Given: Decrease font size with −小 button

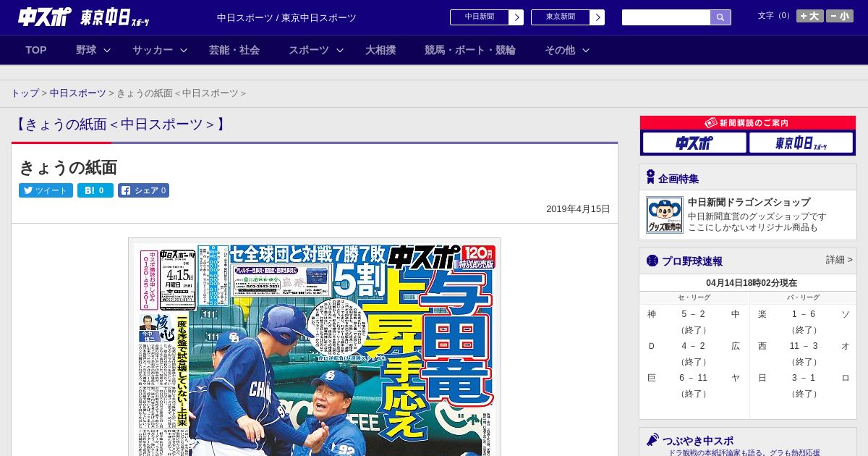Looking at the screenshot, I should coord(840,16).
